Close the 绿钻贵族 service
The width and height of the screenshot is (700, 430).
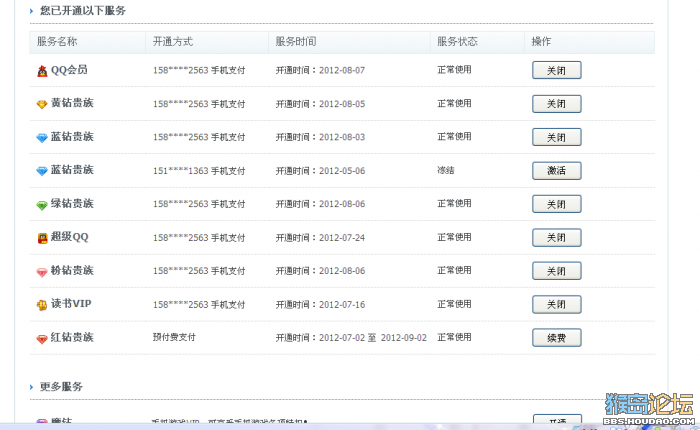click(556, 204)
